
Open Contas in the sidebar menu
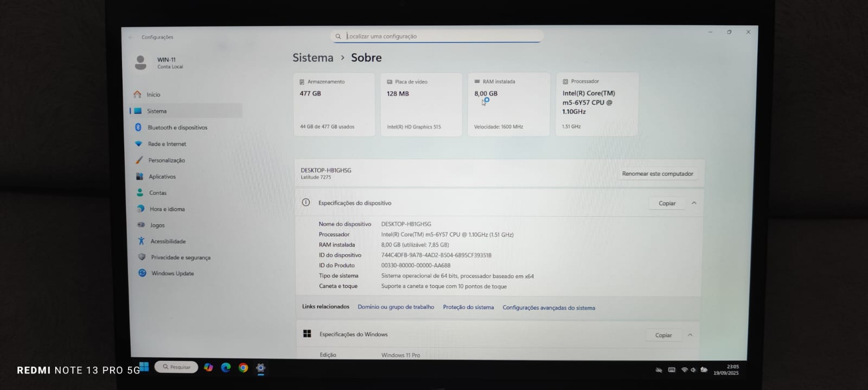157,193
